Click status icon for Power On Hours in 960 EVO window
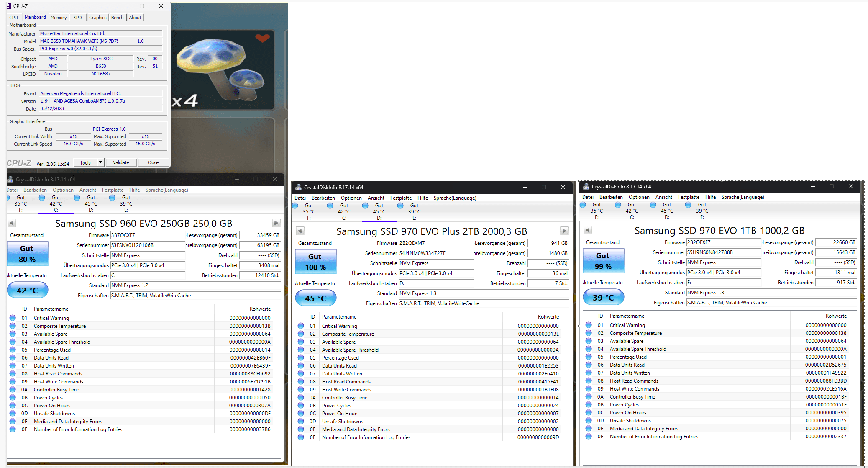This screenshot has height=468, width=868. (x=13, y=406)
